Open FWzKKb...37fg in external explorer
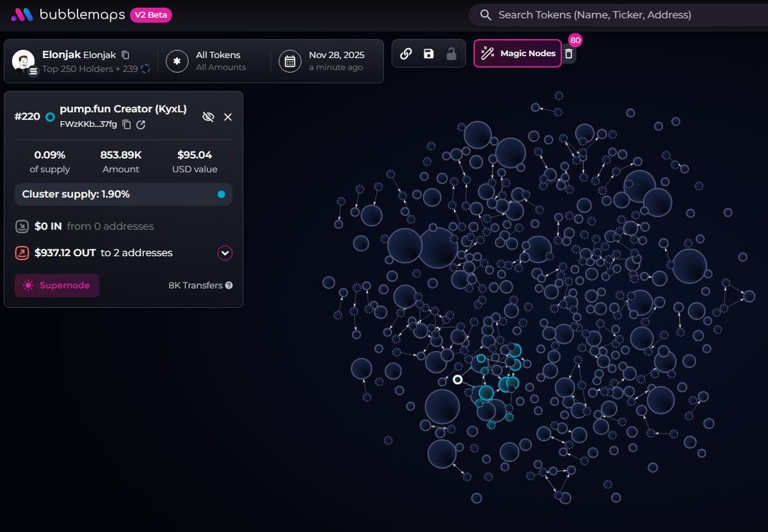This screenshot has height=532, width=768. (141, 124)
